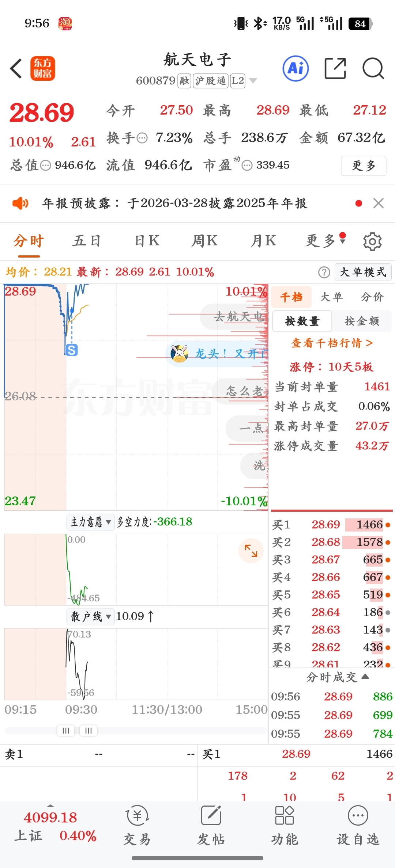Tap the back arrow icon

16,68
